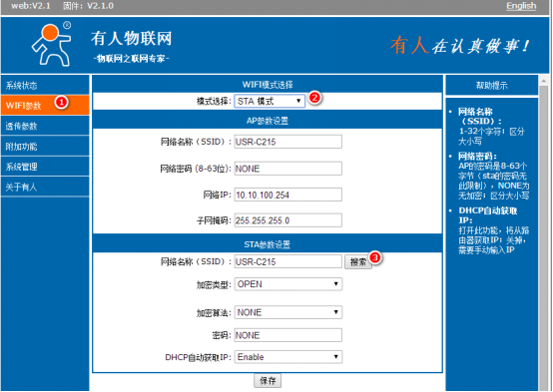The image size is (553, 392).
Task: Expand the 加密类型 OPEN dropdown
Action: click(288, 284)
